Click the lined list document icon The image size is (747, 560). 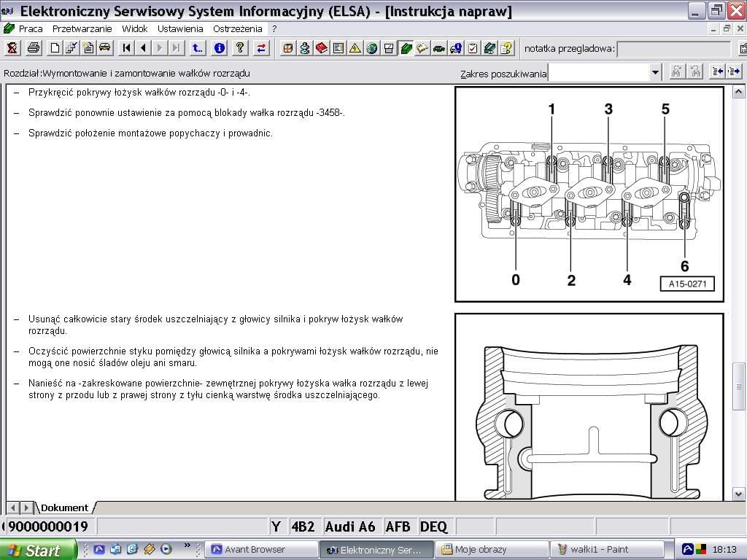[x=338, y=47]
